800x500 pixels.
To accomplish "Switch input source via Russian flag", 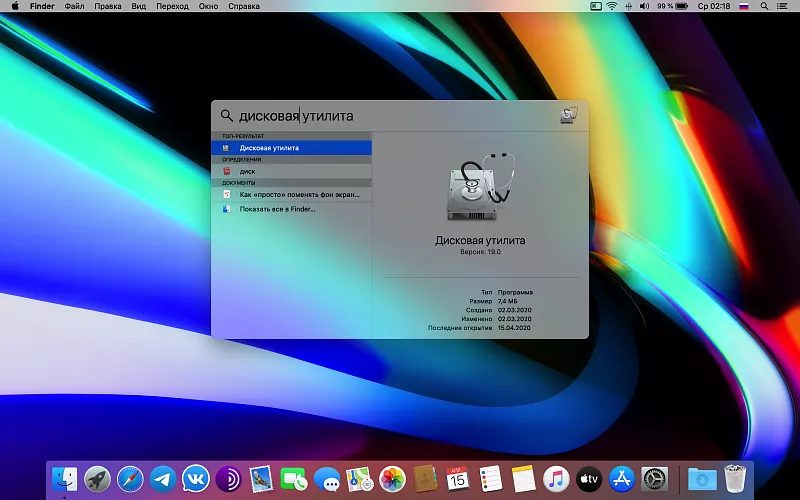I will point(743,6).
